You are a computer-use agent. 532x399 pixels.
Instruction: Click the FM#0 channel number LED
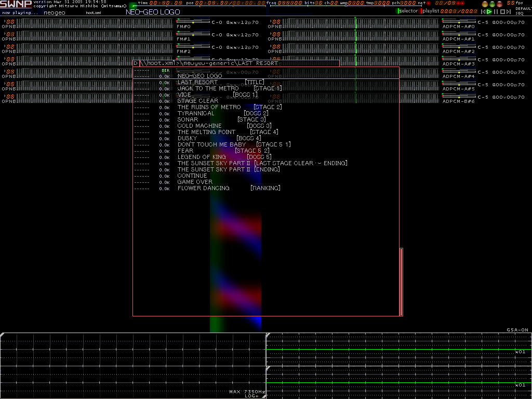(x=10, y=22)
